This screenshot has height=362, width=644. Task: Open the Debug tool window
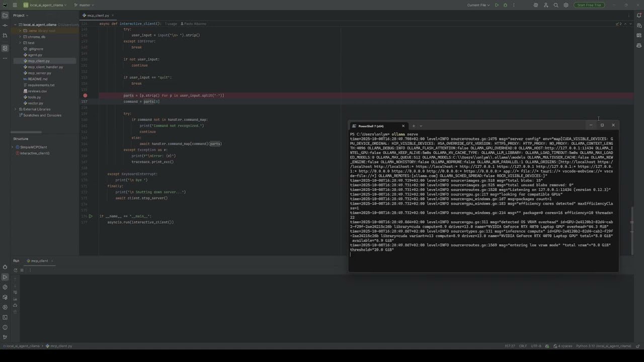click(5, 267)
